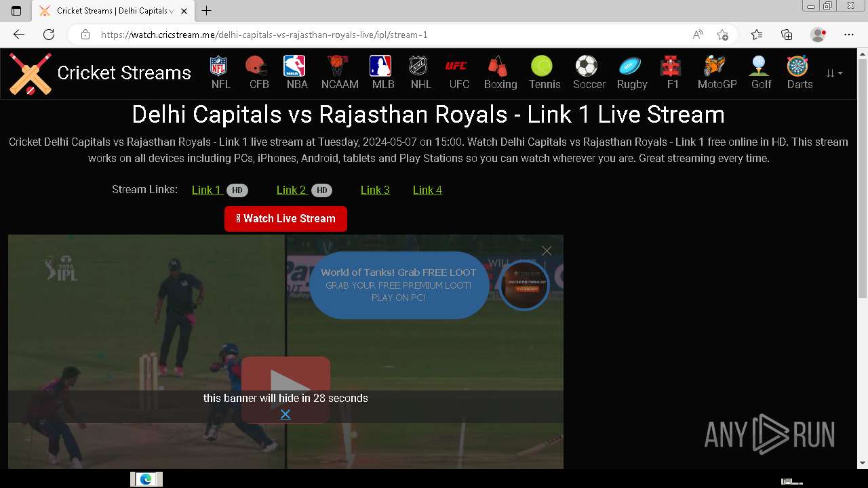
Task: Open the browser profile menu
Action: 818,35
